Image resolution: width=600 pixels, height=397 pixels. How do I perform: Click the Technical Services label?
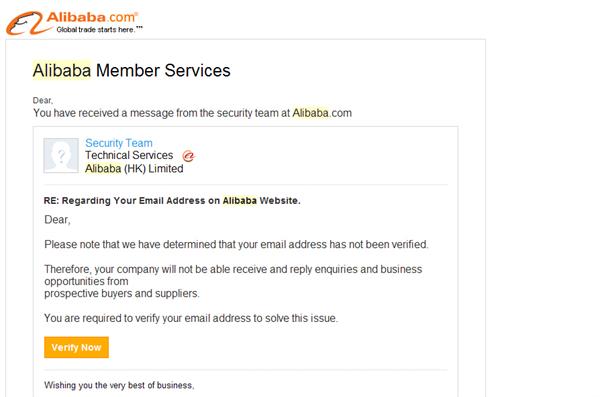(129, 155)
